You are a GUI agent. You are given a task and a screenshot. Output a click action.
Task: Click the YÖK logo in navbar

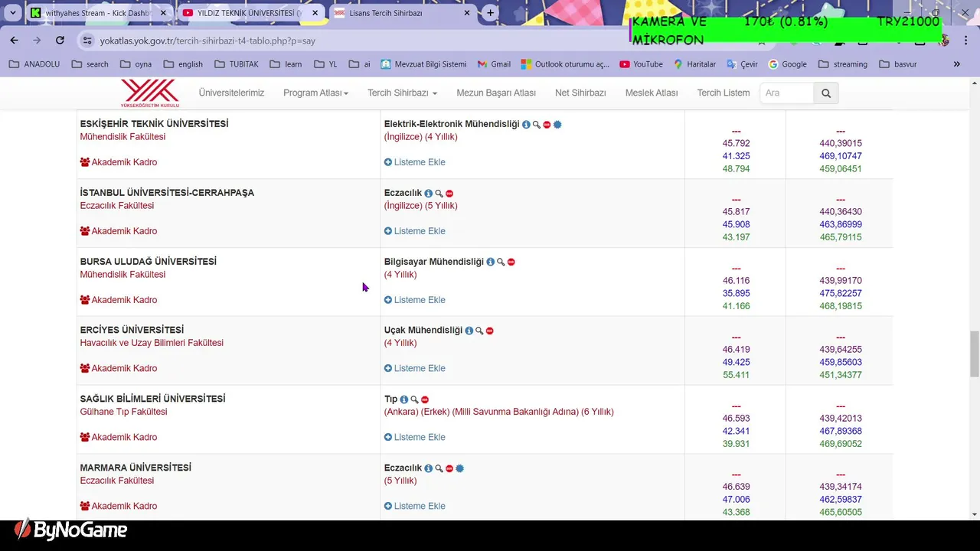tap(149, 93)
